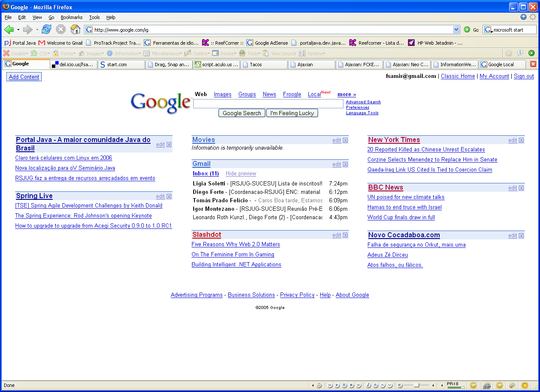The height and width of the screenshot is (392, 540).
Task: Switch to the Tacos tab
Action: (264, 64)
